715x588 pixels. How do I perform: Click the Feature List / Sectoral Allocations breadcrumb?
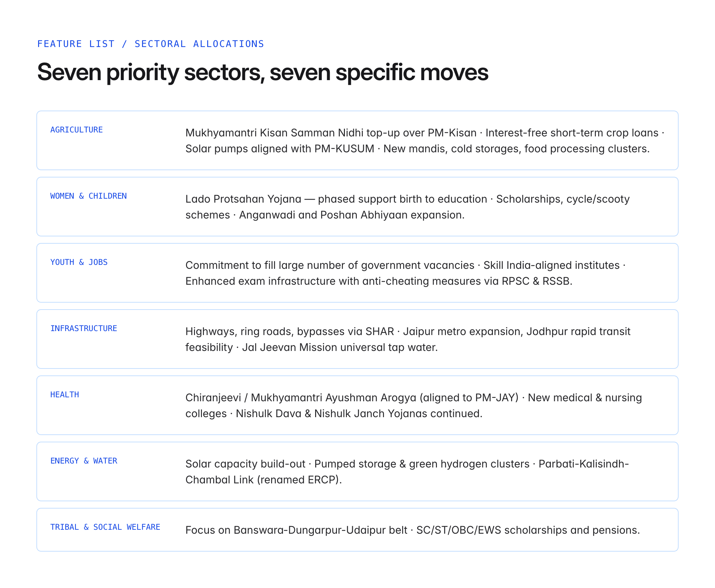[x=150, y=44]
